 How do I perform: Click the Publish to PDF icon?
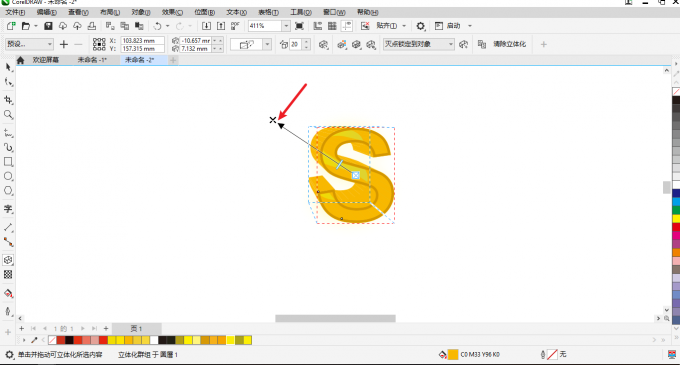click(235, 26)
